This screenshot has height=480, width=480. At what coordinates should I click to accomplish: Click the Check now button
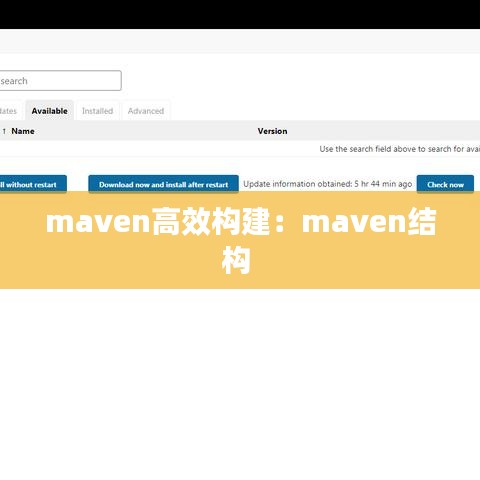click(445, 184)
